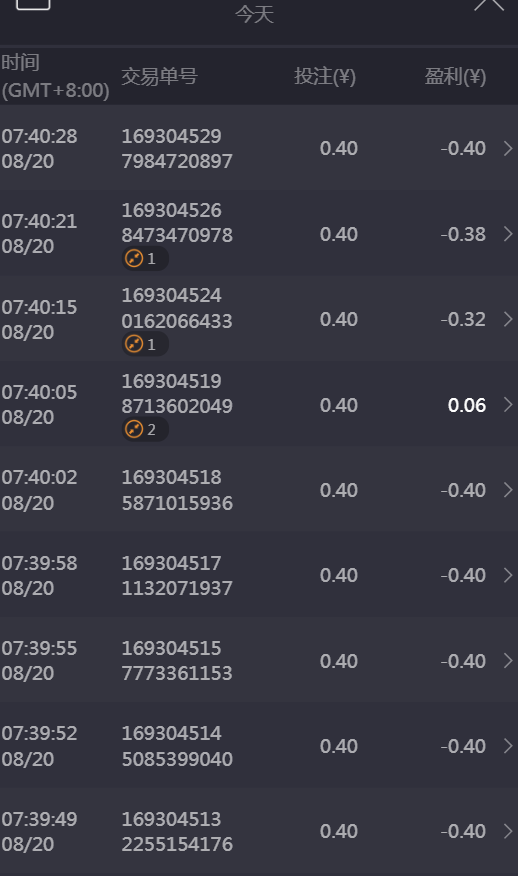Click the orange badge on the 07:40:21 transaction

click(145, 259)
